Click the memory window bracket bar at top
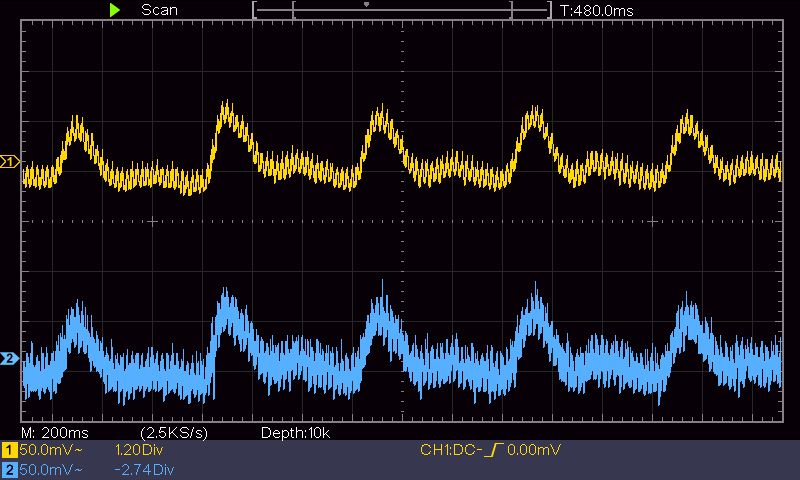This screenshot has width=800, height=480. pos(402,10)
